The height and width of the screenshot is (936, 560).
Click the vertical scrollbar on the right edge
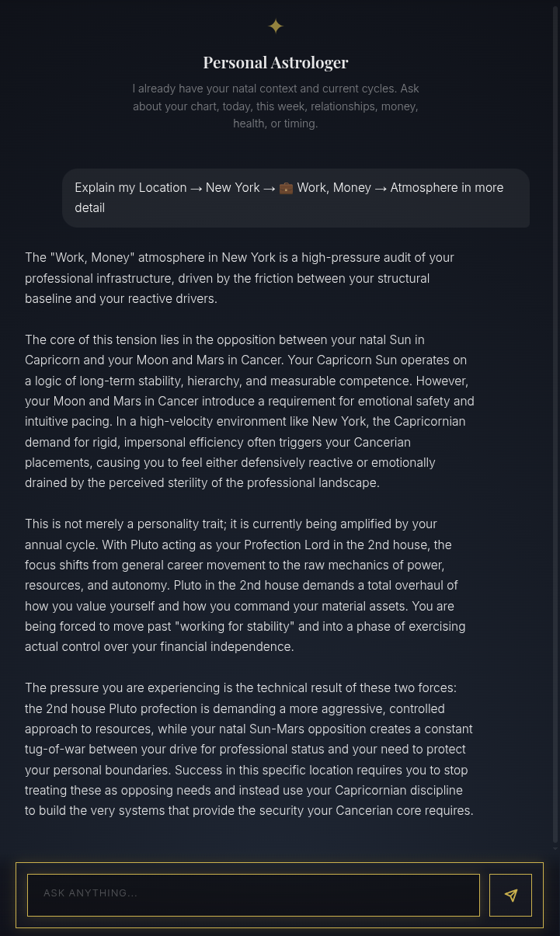point(555,423)
